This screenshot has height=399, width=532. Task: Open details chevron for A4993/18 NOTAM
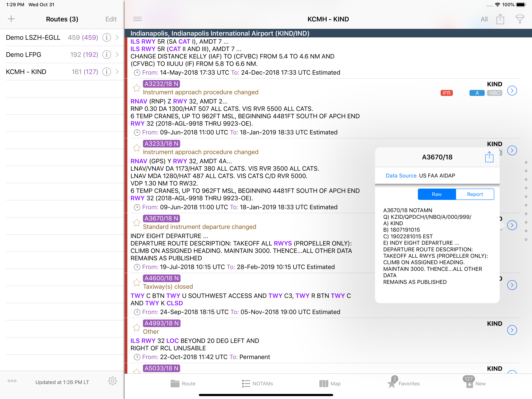(x=512, y=330)
